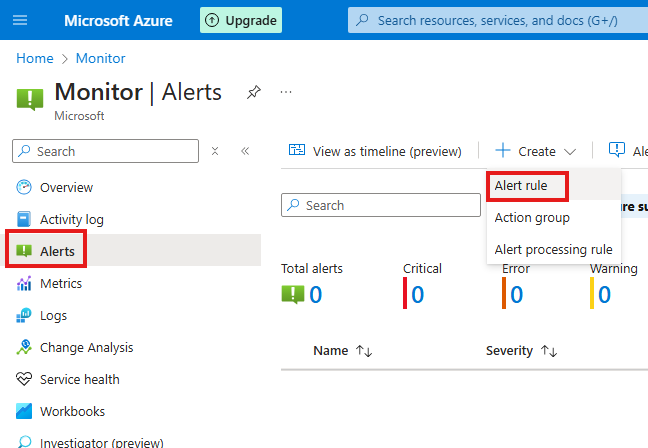
Task: Choose Alert processing rule from menu
Action: 554,250
